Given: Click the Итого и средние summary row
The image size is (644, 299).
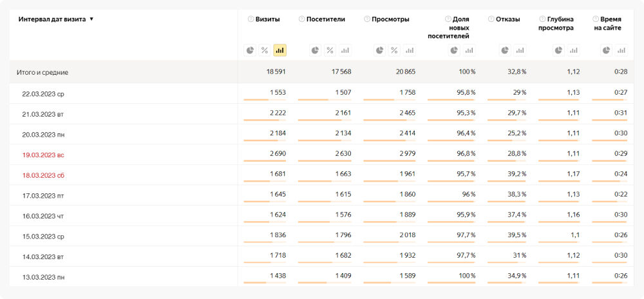Looking at the screenshot, I should pyautogui.click(x=43, y=73).
